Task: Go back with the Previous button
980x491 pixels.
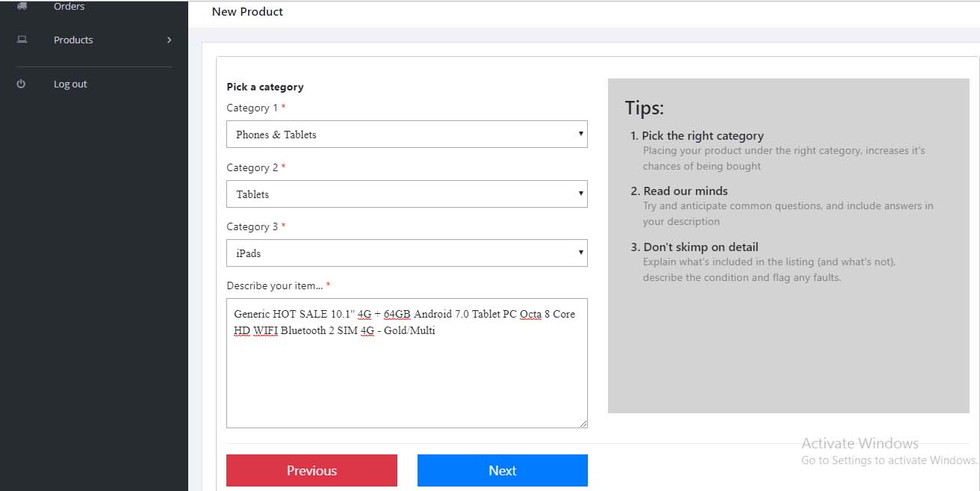Action: coord(311,470)
